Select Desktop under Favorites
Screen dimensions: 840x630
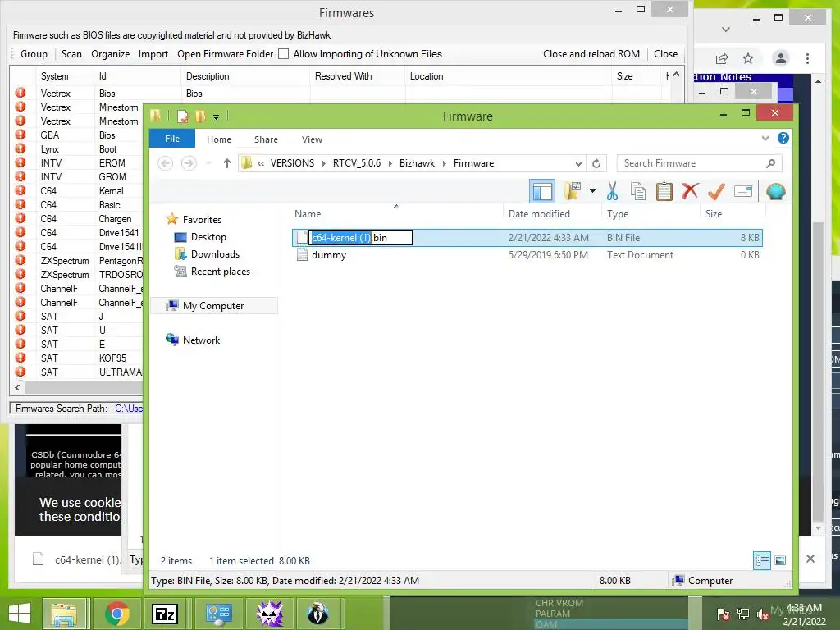(x=208, y=237)
